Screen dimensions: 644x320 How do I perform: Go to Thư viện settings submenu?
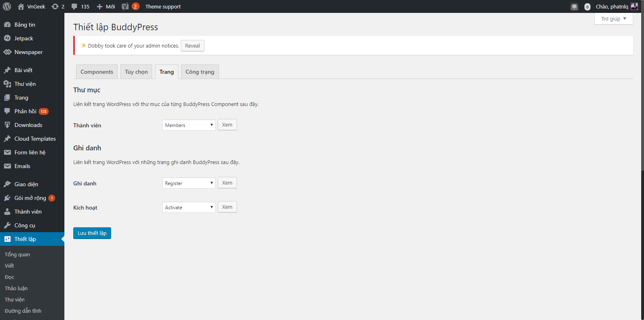14,299
